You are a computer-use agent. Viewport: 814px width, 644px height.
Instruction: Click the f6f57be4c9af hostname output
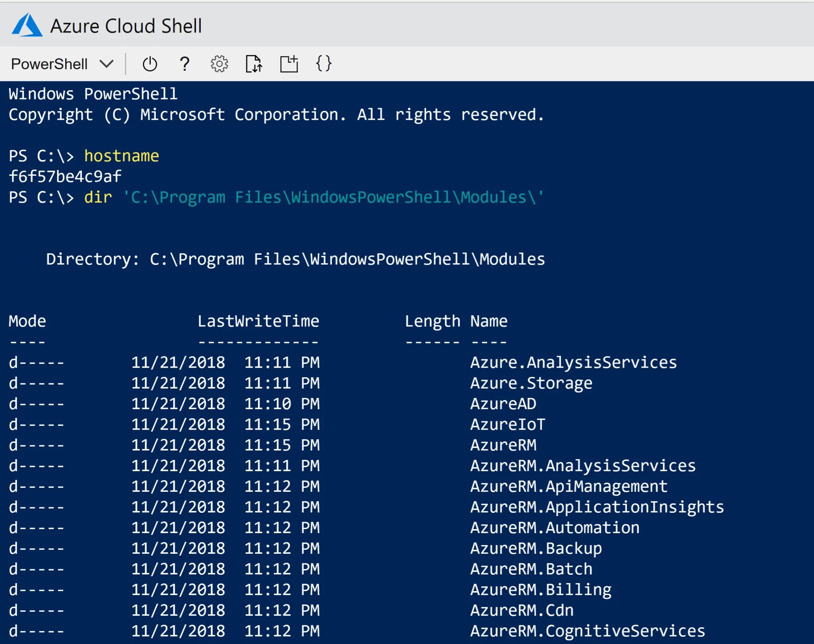coord(65,177)
